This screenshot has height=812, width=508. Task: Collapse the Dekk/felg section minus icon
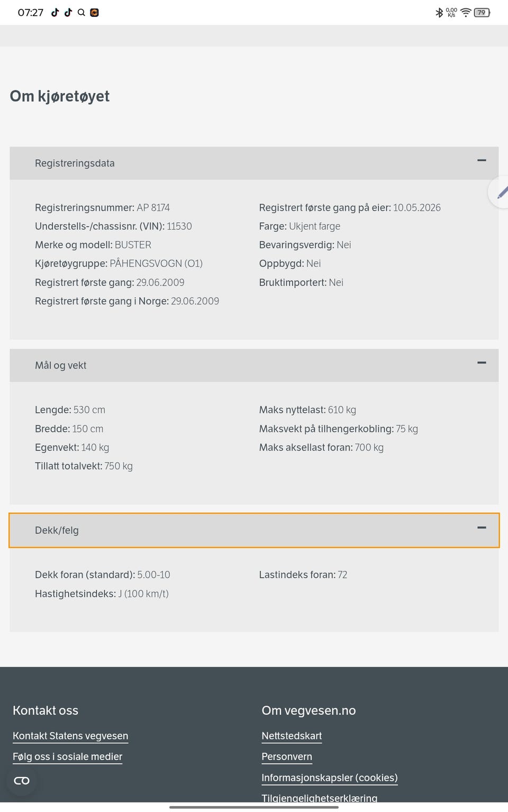click(482, 528)
